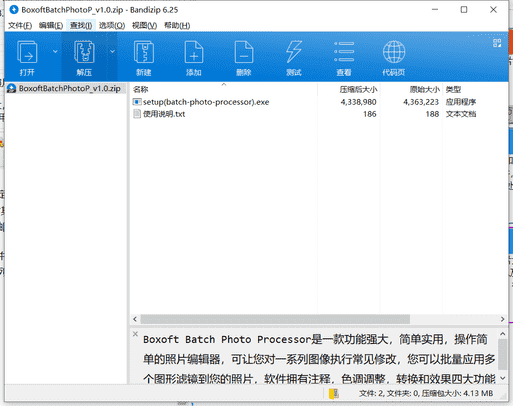Viewport: 513px width, 406px height.
Task: Click comment pane scroll up arrow
Action: (x=503, y=334)
